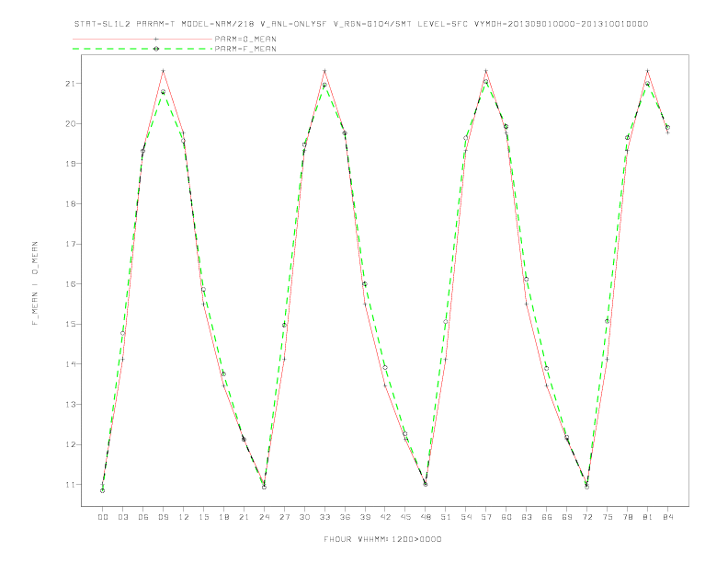Click the green dashed line sample in the legend

(x=142, y=49)
